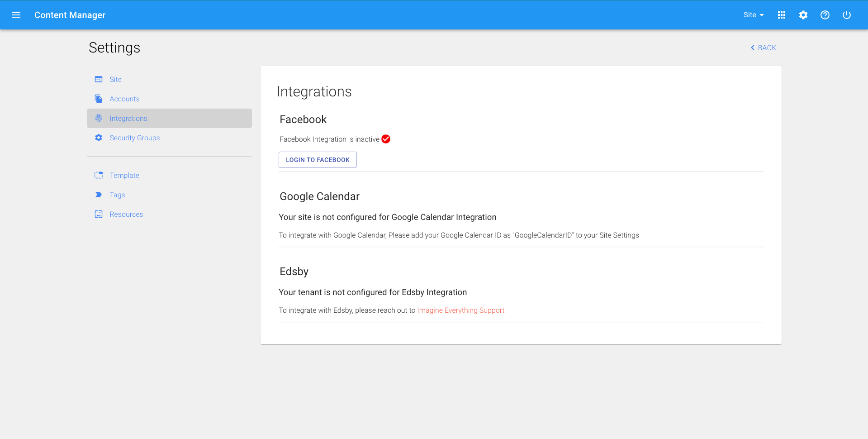Click the Resources image icon
The height and width of the screenshot is (439, 868).
tap(99, 214)
